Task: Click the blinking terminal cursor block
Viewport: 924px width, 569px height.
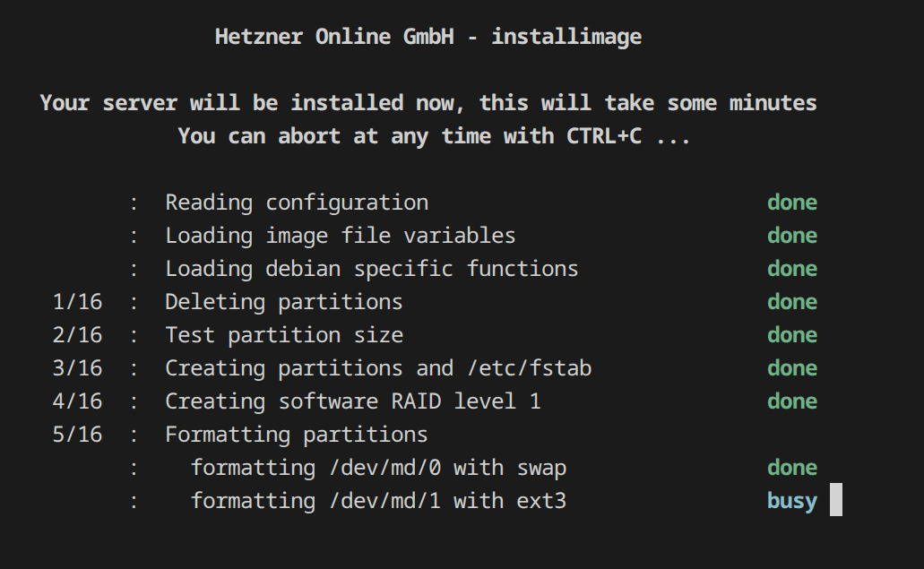Action: (835, 500)
